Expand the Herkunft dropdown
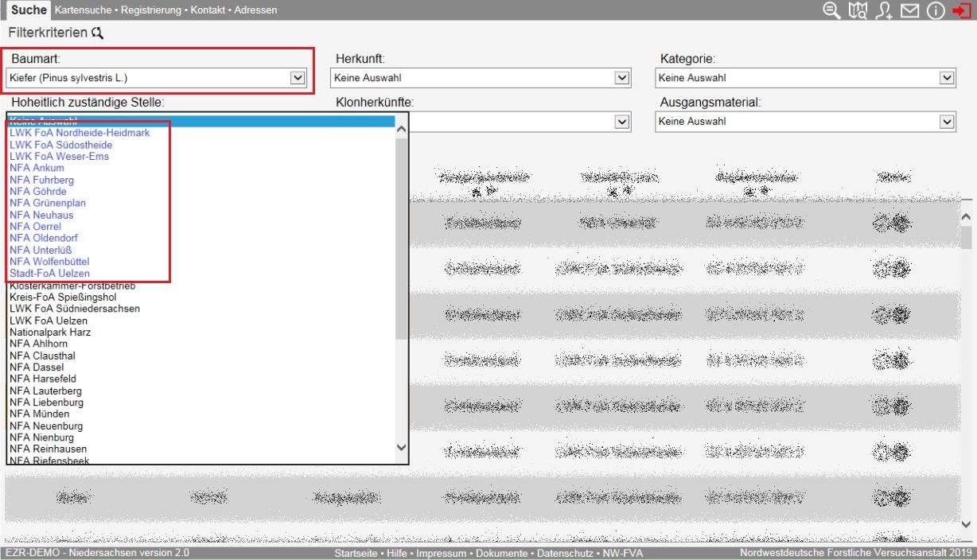 (622, 78)
